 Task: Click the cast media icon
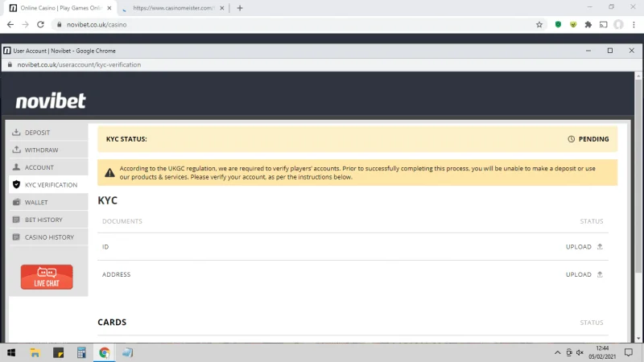603,25
